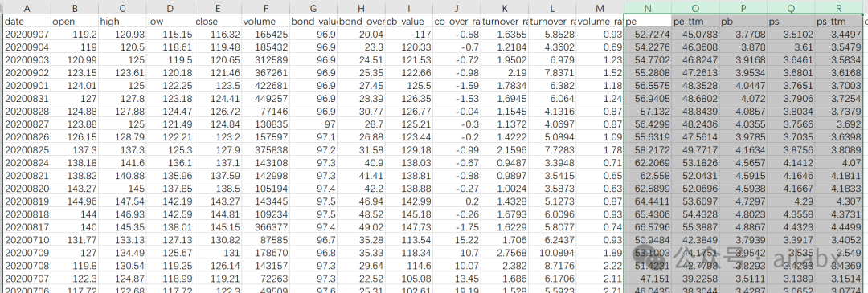This screenshot has width=868, height=293.
Task: Select highlighted column P header
Action: pyautogui.click(x=743, y=8)
